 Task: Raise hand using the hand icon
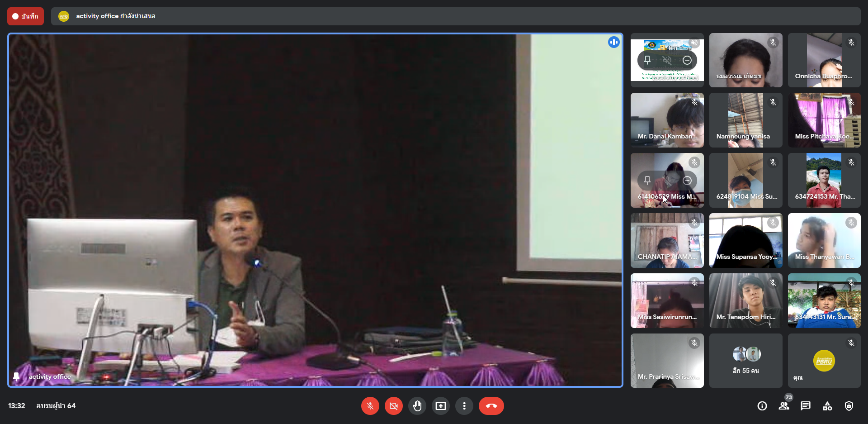pyautogui.click(x=417, y=406)
